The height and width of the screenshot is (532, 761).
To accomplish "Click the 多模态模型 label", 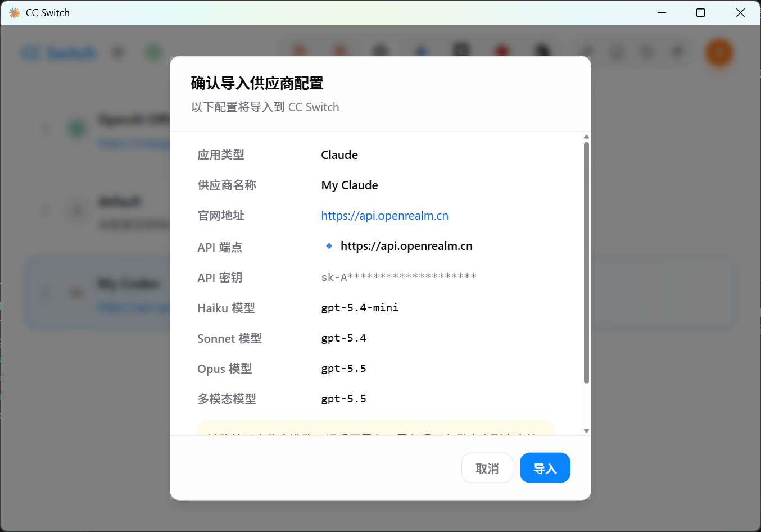I will [x=227, y=399].
